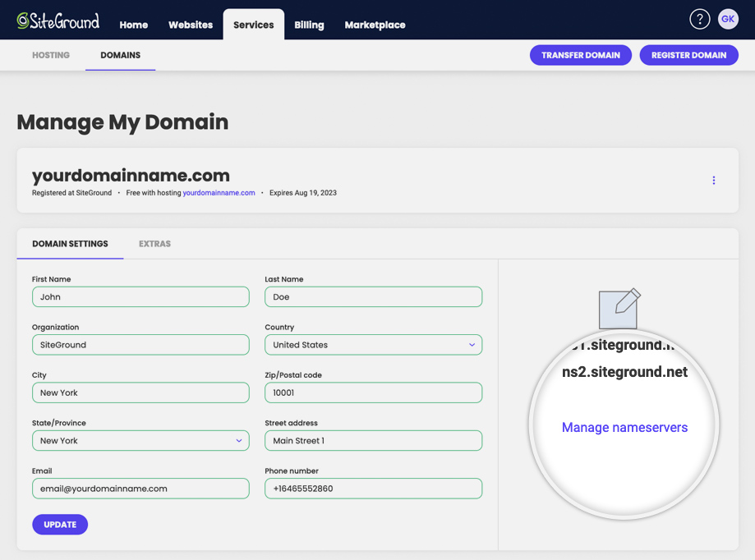
Task: Open the Websites menu
Action: click(x=191, y=25)
